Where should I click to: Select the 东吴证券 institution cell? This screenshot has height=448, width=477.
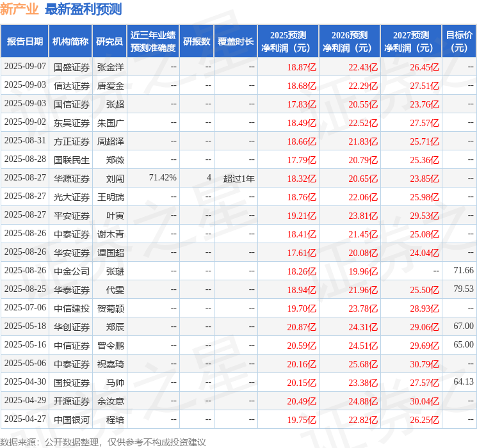pos(72,123)
